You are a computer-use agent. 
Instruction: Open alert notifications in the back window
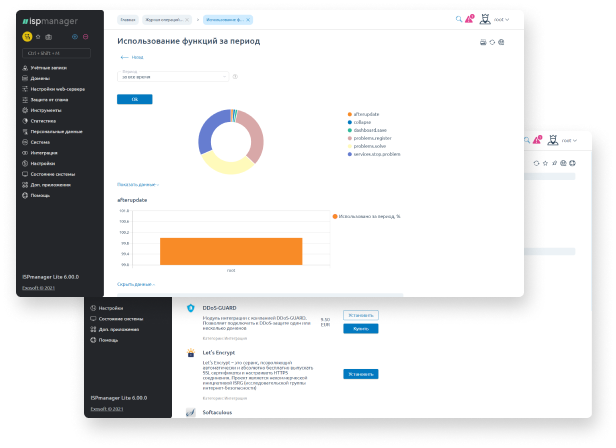coord(537,140)
